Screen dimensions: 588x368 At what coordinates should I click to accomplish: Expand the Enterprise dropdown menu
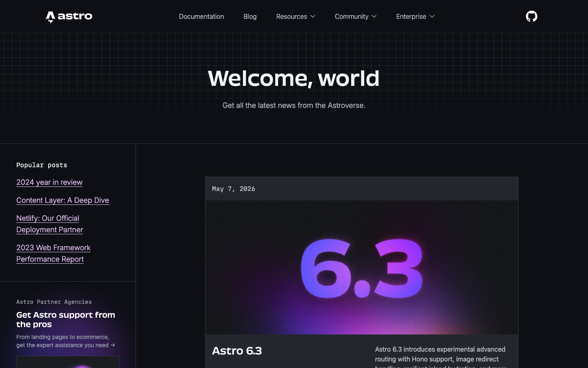click(x=415, y=16)
